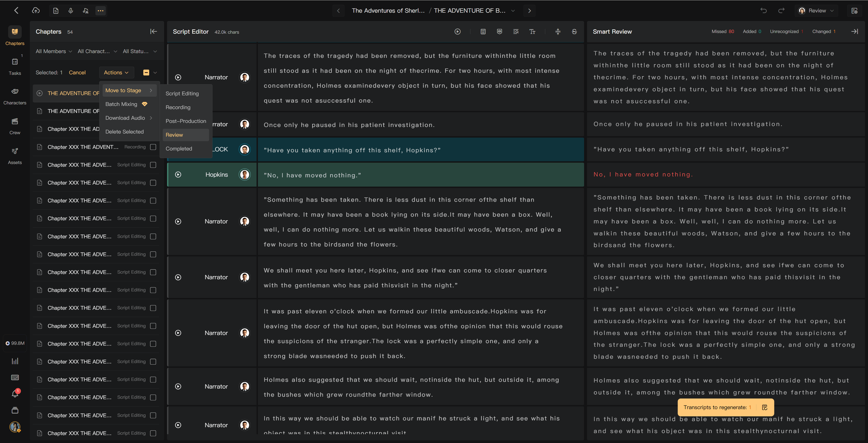Screen dimensions: 868x443
Task: Click the undo arrow icon
Action: 764,11
